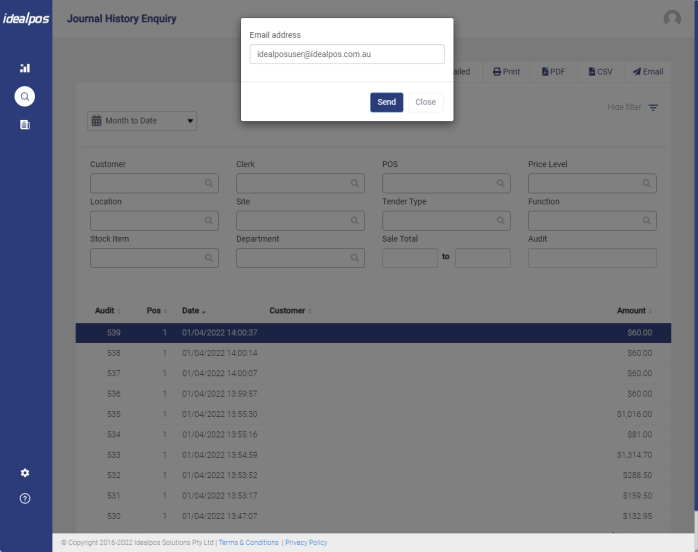Click the Tender Type field search icon
The height and width of the screenshot is (552, 698).
[501, 221]
